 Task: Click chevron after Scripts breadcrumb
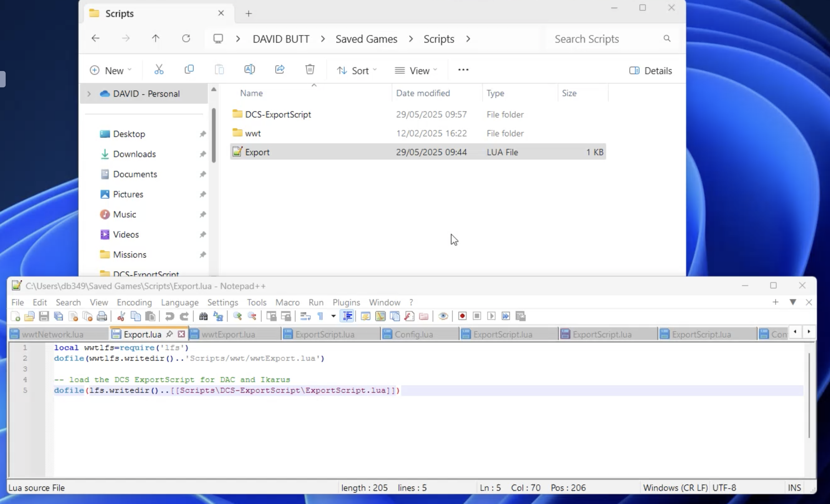click(x=468, y=39)
